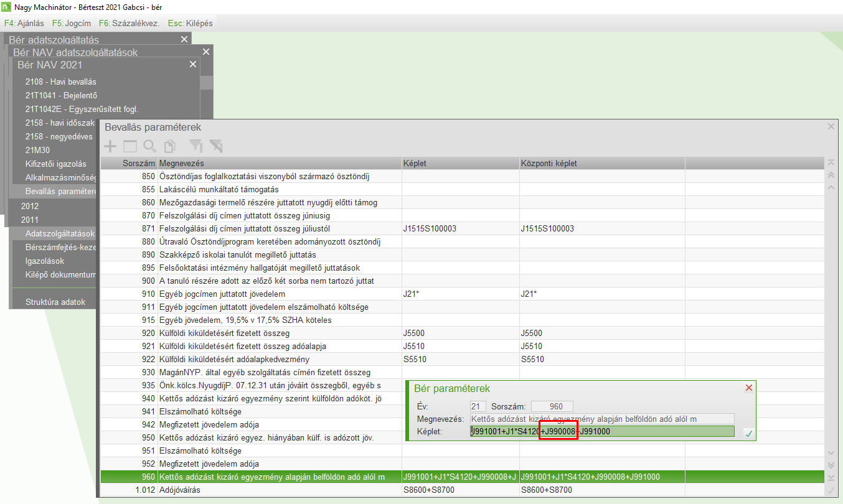Select row 1.012 Adójóváírás
Viewport: 843px width, 504px height.
461,490
